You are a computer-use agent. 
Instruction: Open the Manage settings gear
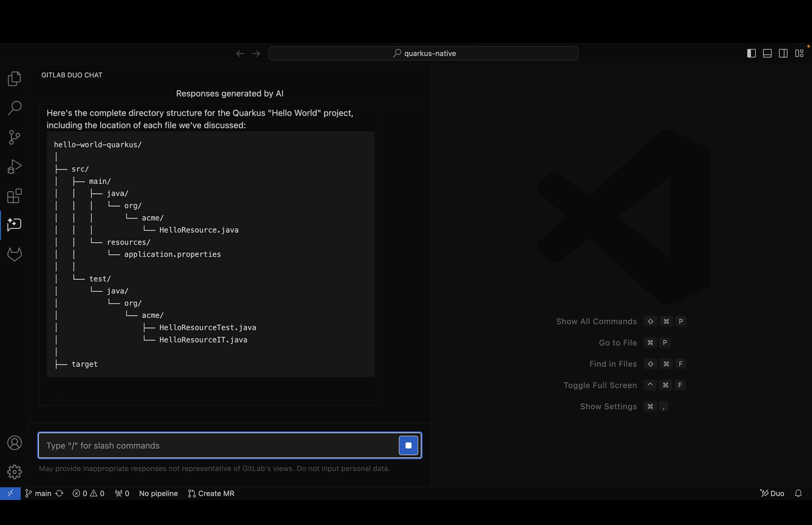pos(14,472)
